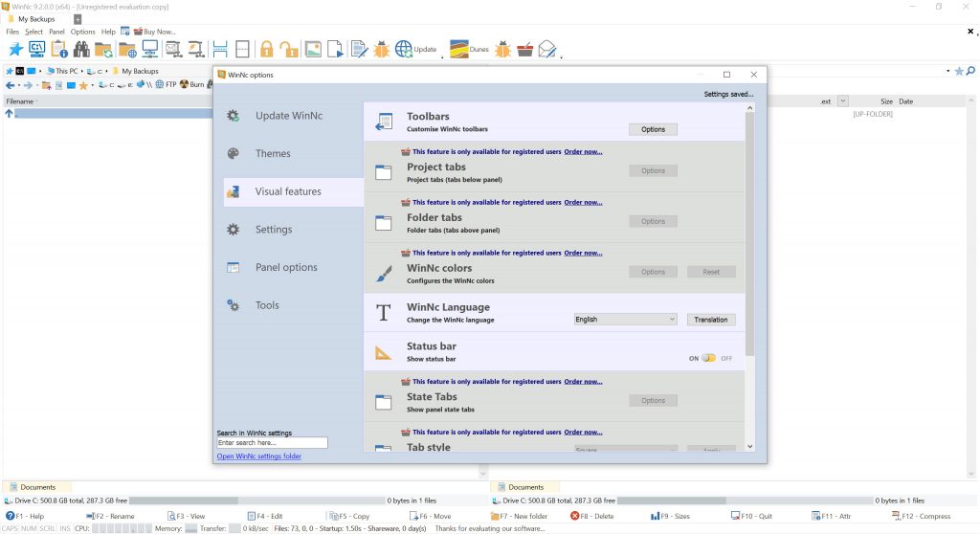This screenshot has height=534, width=980.
Task: Toggle the Status bar ON/OFF switch
Action: click(708, 358)
